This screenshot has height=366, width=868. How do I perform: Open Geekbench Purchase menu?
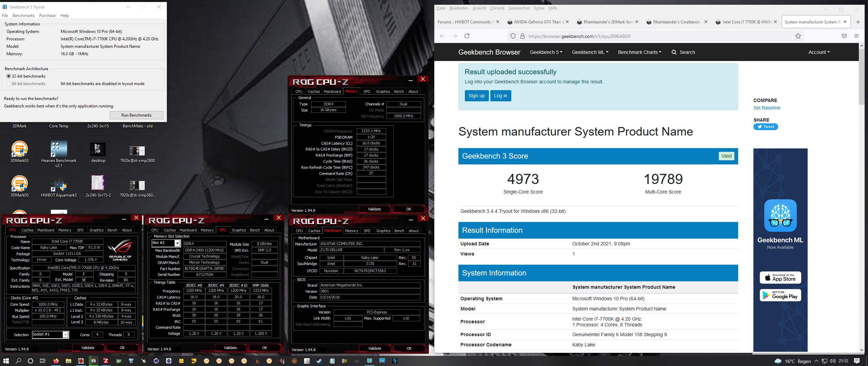47,16
